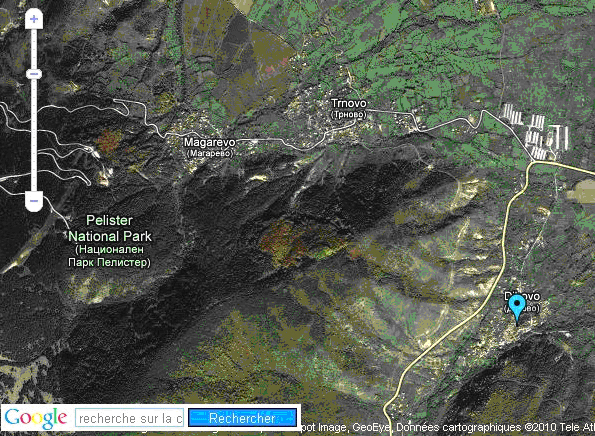Click the Национален Парк Пелистер Cyrillic text
595x436 pixels.
click(x=109, y=256)
